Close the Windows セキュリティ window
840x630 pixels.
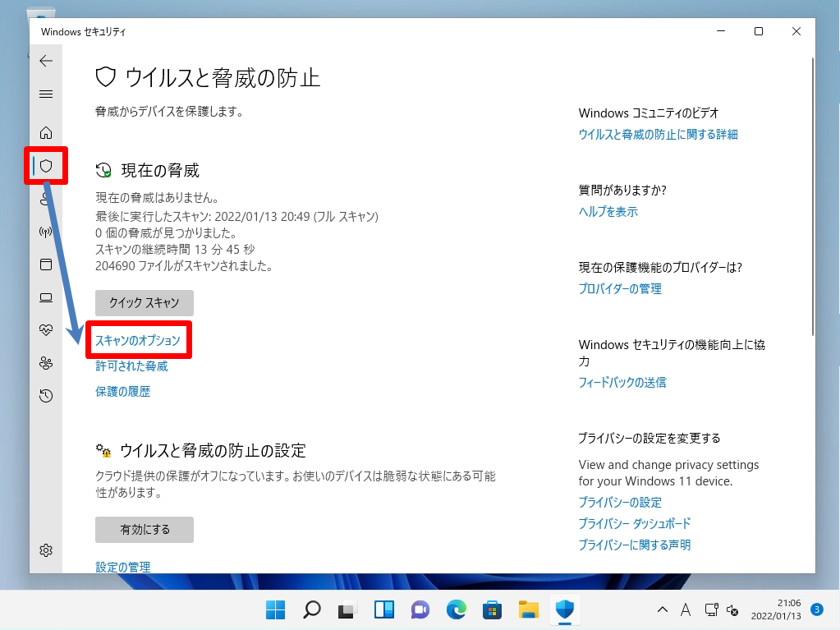796,31
